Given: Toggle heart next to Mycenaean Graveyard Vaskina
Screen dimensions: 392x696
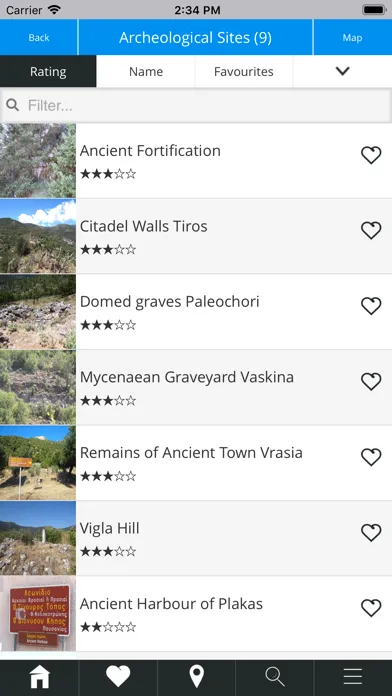Looking at the screenshot, I should (x=371, y=382).
